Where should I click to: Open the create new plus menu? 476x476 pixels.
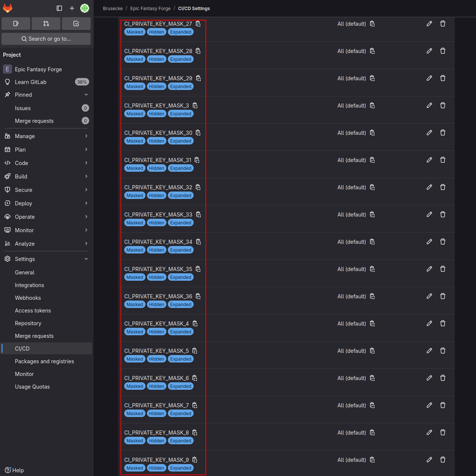(x=72, y=8)
